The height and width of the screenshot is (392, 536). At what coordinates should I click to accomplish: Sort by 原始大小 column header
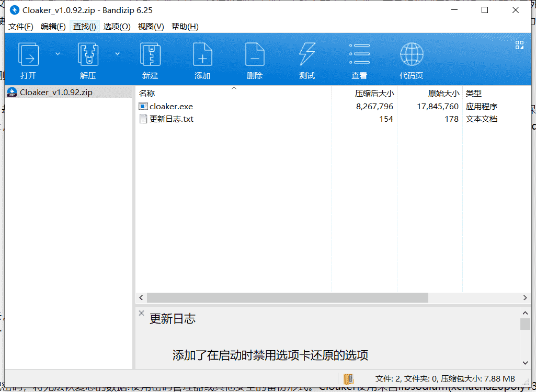430,93
